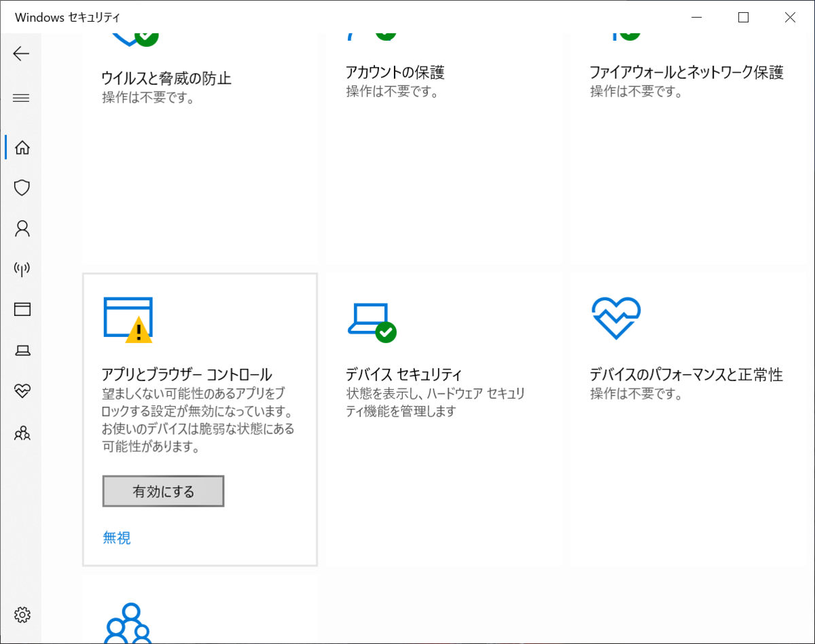815x644 pixels.
Task: Click the Windows セキュリティ title bar text
Action: [66, 17]
